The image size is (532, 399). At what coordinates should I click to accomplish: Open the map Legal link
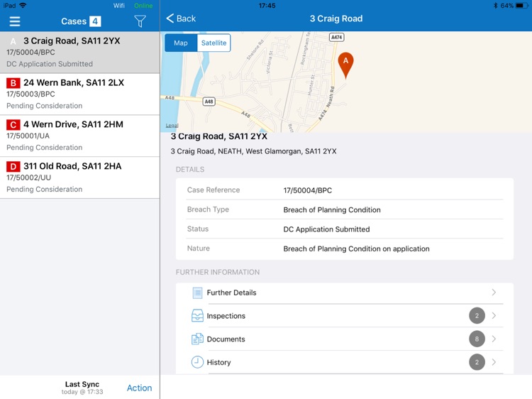coord(172,125)
